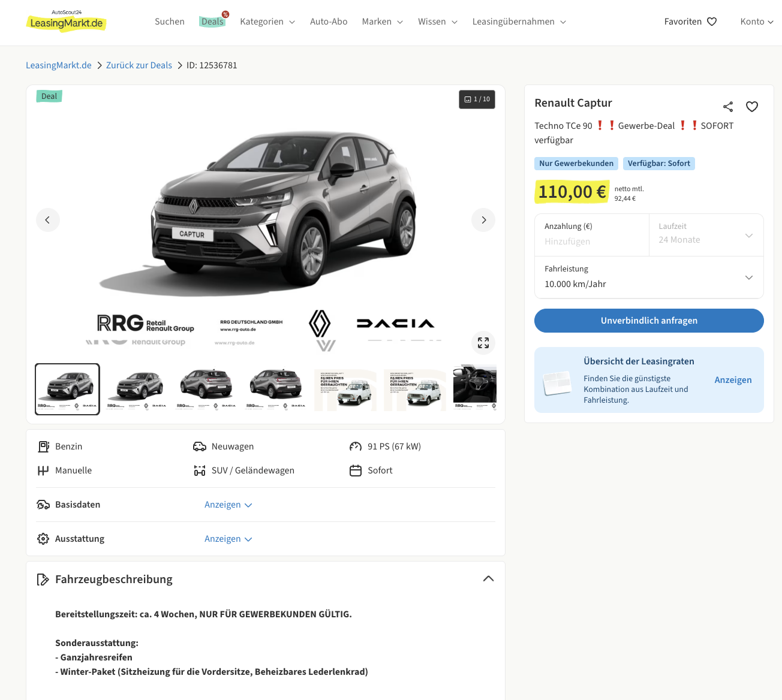Open the Kategorien menu
The image size is (782, 700).
pos(267,22)
